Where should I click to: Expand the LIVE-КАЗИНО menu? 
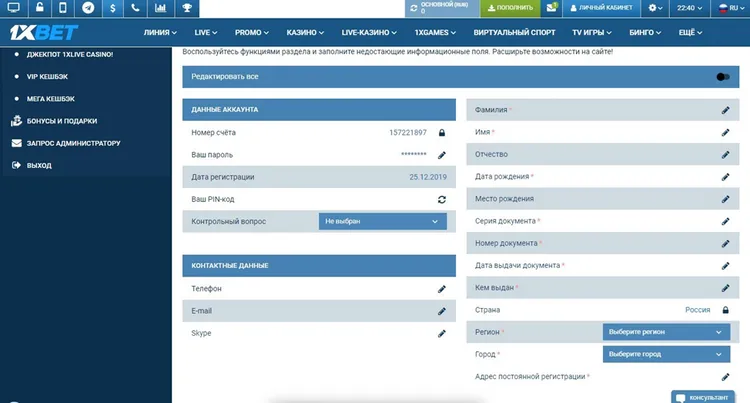369,33
